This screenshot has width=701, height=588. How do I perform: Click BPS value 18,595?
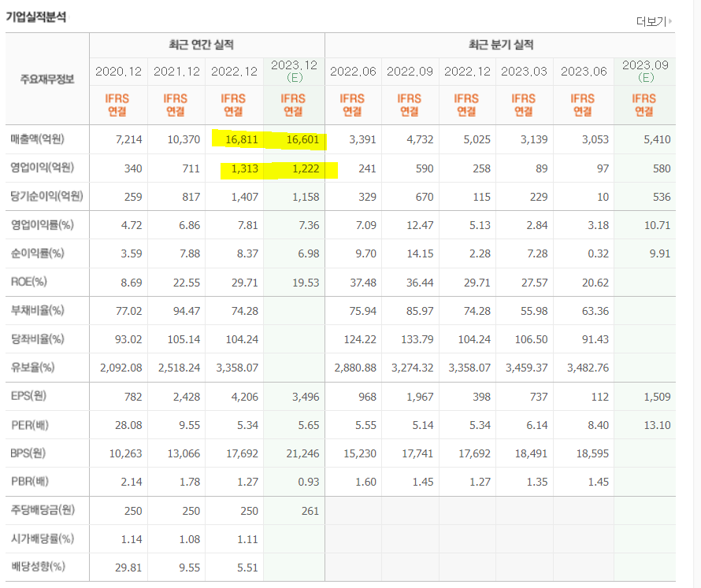(592, 453)
